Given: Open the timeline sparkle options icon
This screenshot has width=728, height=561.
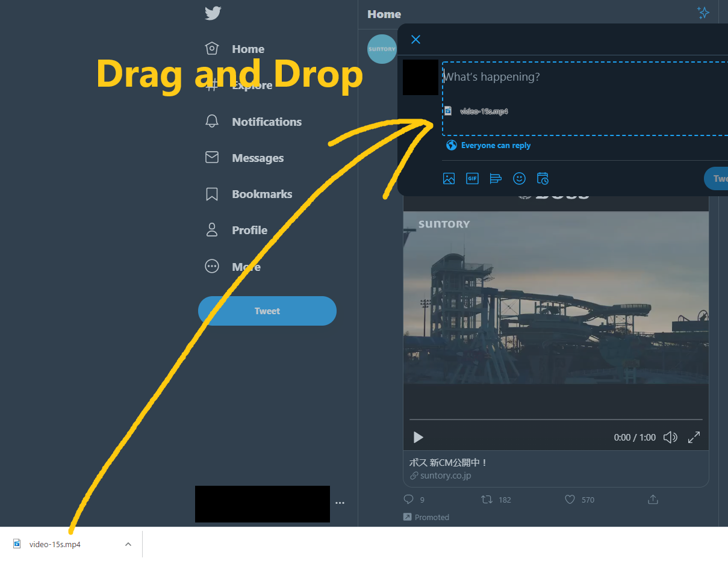Looking at the screenshot, I should [703, 12].
